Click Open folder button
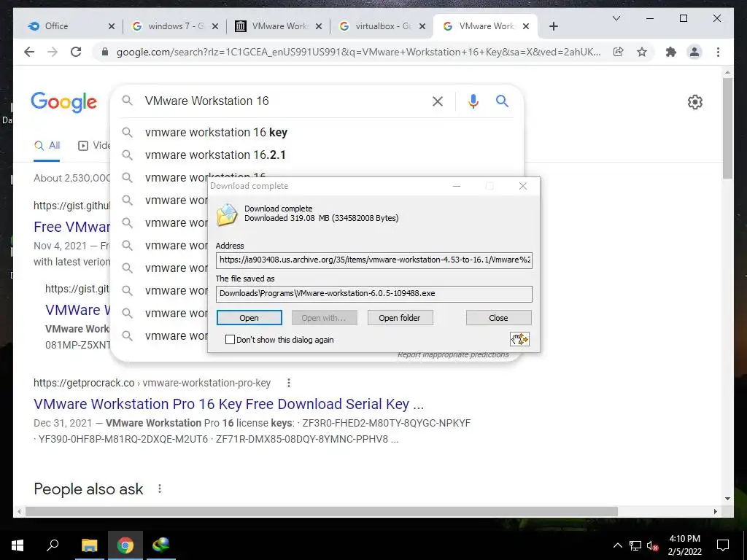 tap(400, 318)
